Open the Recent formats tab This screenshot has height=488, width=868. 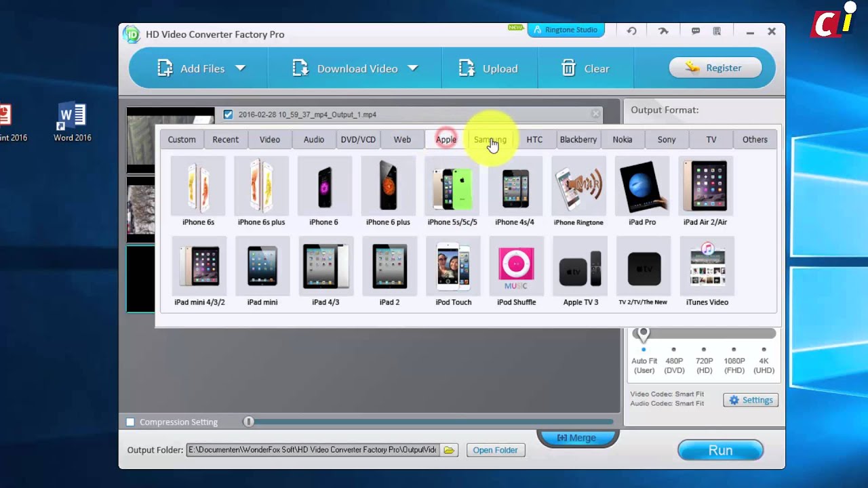tap(226, 140)
